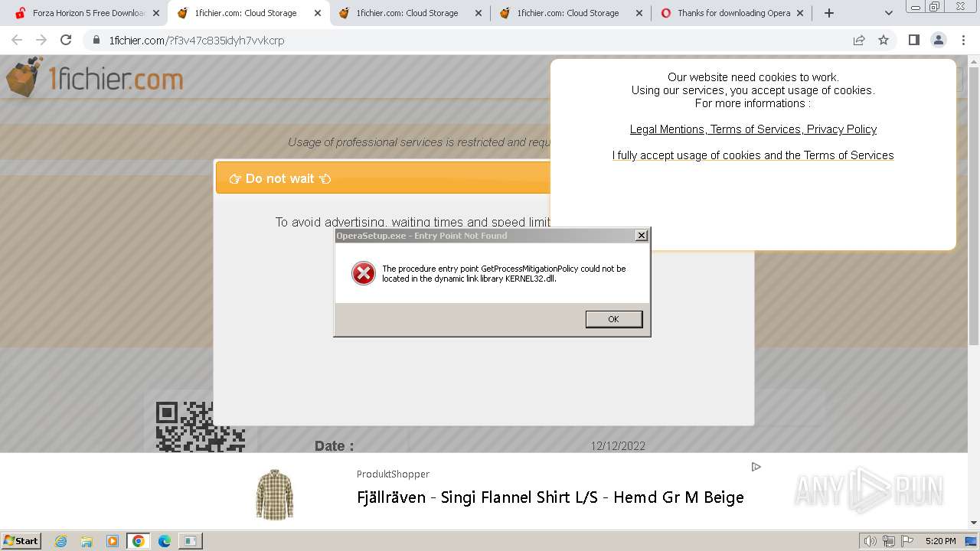Image resolution: width=980 pixels, height=551 pixels.
Task: Click the scrollbar down arrow
Action: (x=974, y=523)
